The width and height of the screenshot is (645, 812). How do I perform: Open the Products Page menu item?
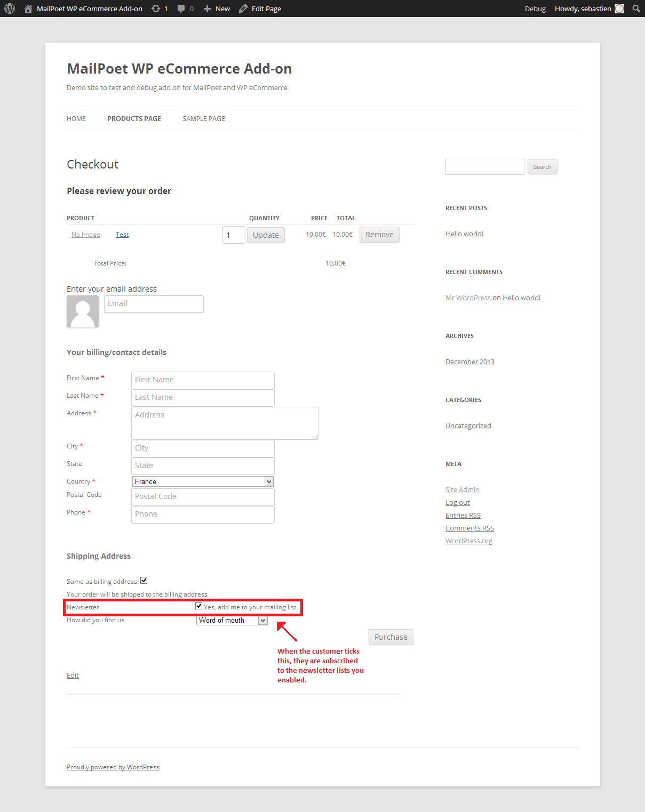pos(134,119)
